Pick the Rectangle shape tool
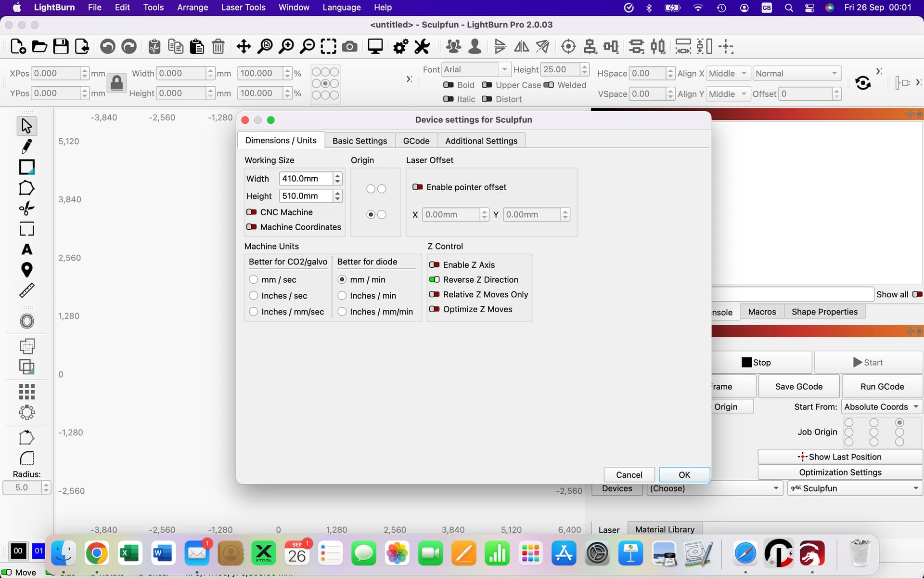924x578 pixels. (26, 167)
